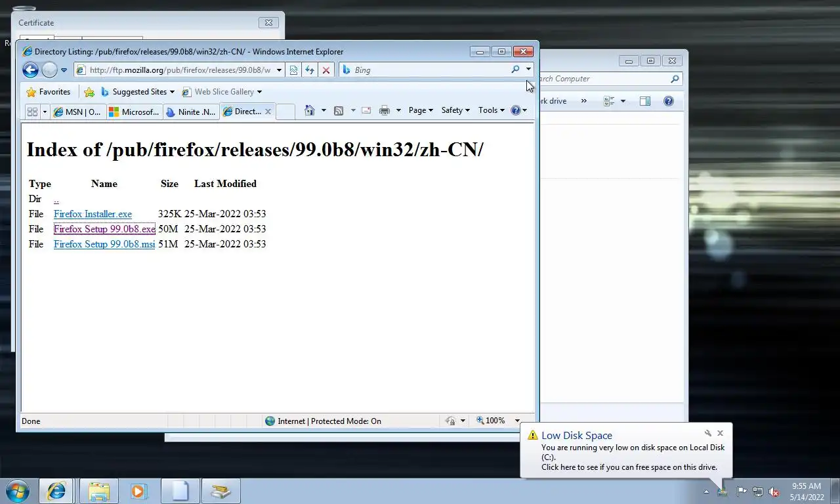Open the Suggested Sites favorites link
The image size is (840, 504).
(134, 92)
